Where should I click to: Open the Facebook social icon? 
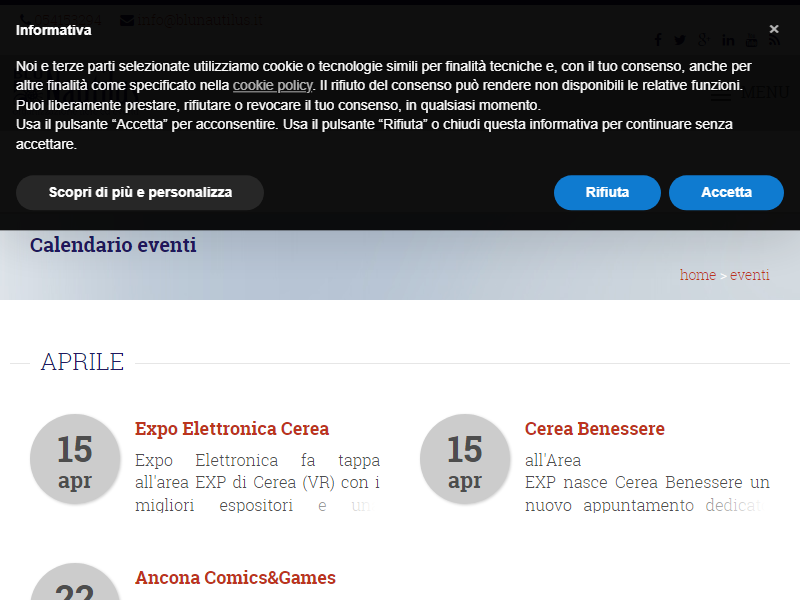coord(658,40)
